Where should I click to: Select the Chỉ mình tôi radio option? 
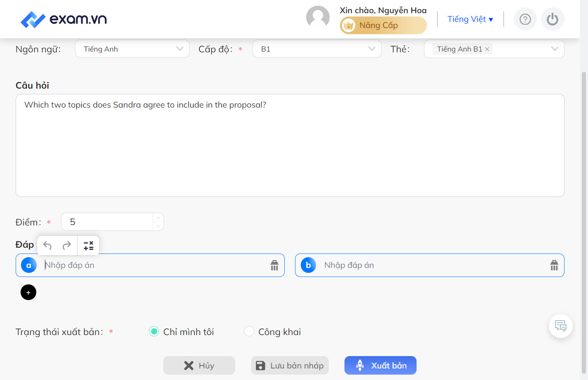(x=154, y=331)
